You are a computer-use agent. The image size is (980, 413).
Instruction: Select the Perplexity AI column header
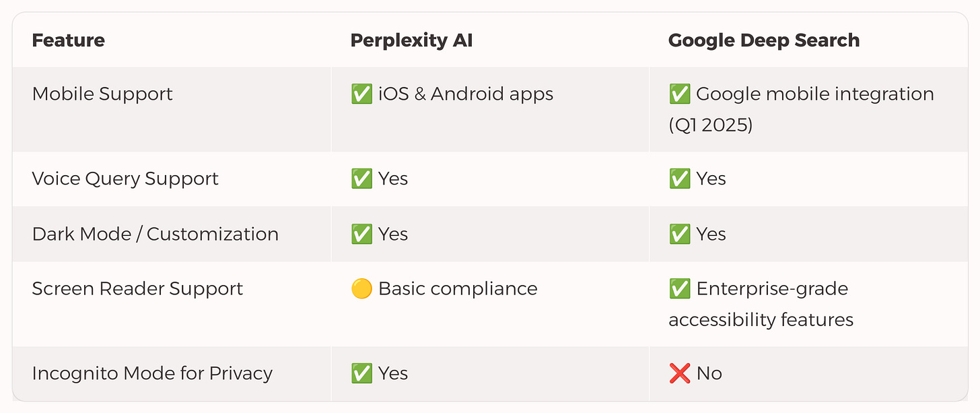(x=412, y=40)
